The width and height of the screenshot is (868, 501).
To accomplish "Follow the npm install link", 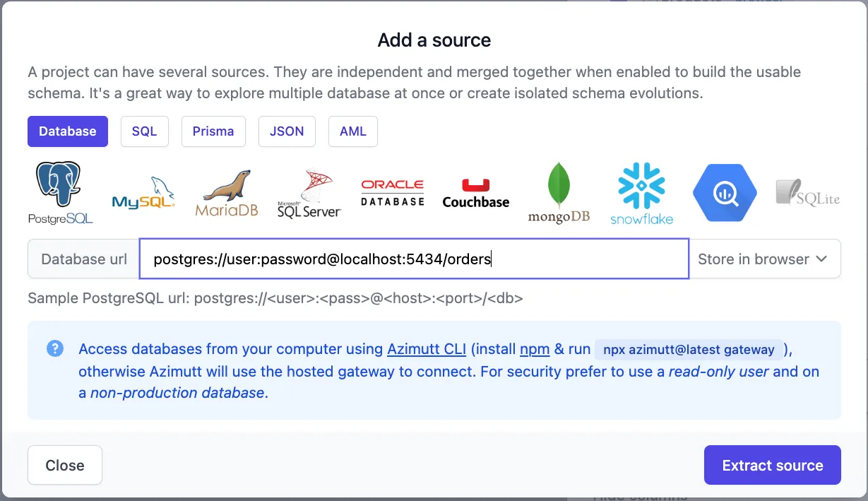I will coord(530,349).
